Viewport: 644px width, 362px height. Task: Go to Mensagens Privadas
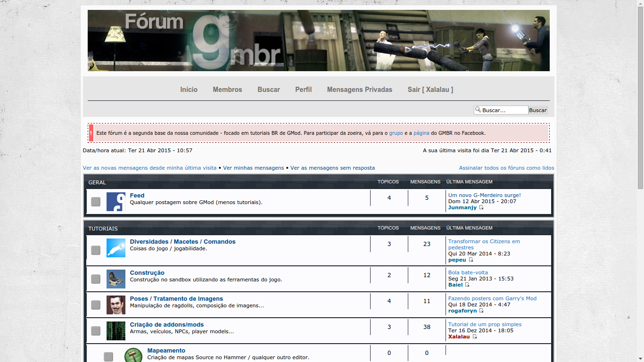[359, 90]
